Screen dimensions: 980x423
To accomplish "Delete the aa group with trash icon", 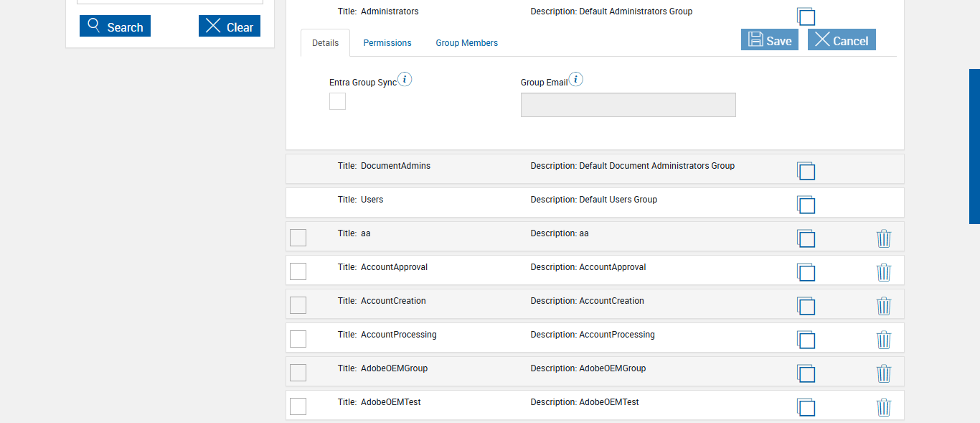I will [x=884, y=238].
